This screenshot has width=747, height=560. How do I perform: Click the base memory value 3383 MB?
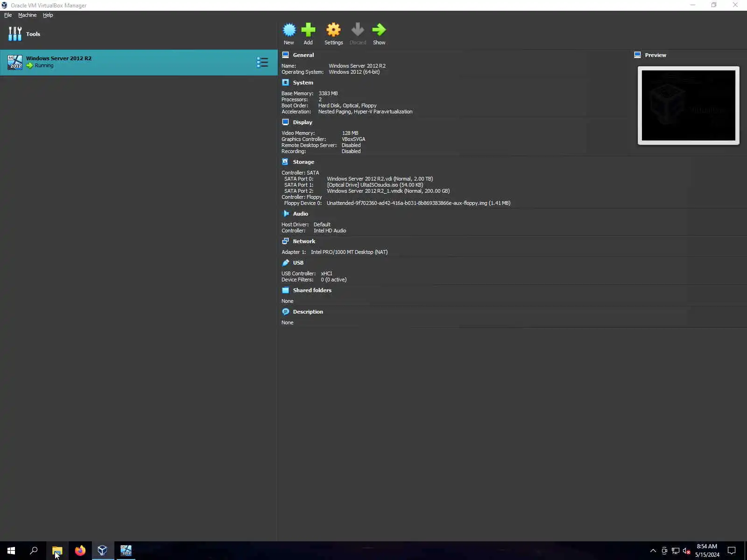point(328,93)
